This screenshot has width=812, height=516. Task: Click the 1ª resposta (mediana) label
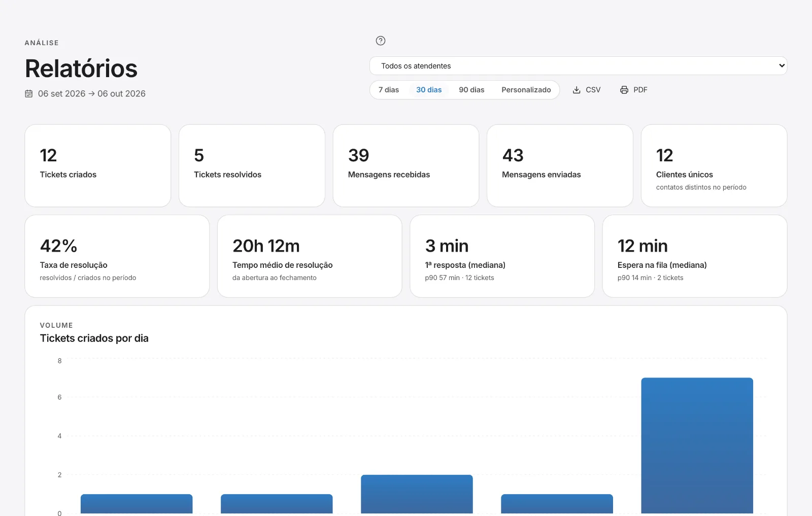465,265
